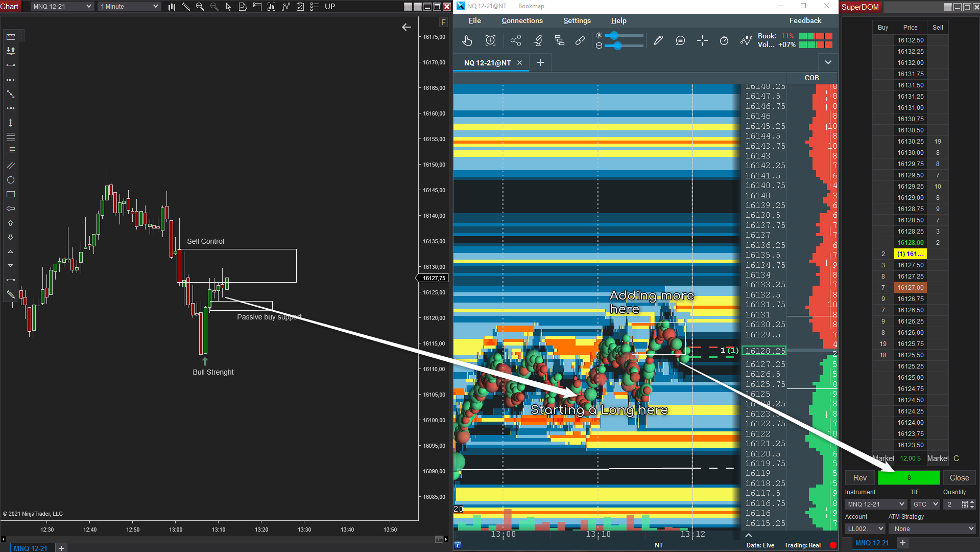The image size is (980, 552).
Task: Open the chart style bars icon
Action: [x=172, y=7]
